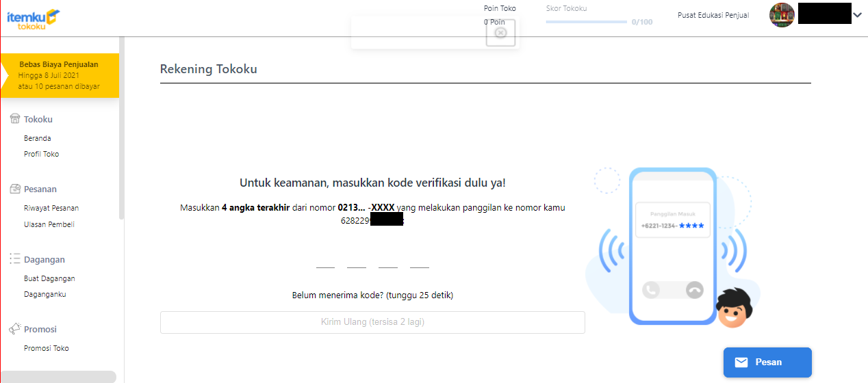Open Profil Toko in the sidebar
The height and width of the screenshot is (383, 868).
coord(41,154)
